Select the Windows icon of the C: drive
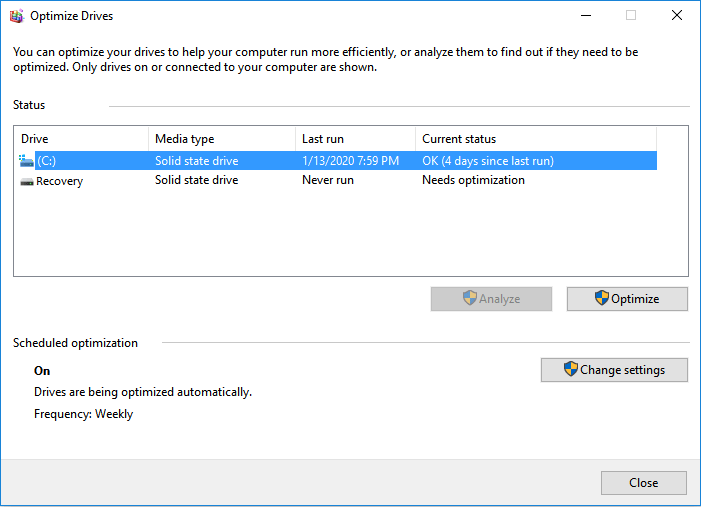701x507 pixels. pos(27,160)
